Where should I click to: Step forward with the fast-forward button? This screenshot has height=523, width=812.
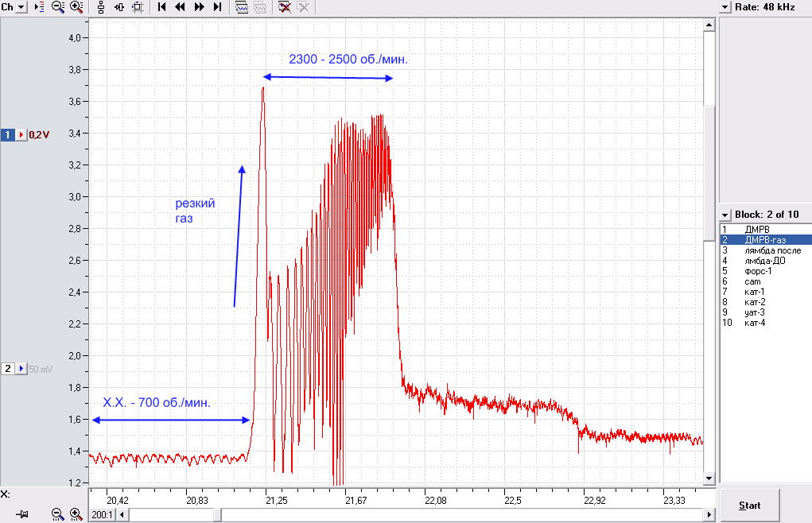(199, 7)
